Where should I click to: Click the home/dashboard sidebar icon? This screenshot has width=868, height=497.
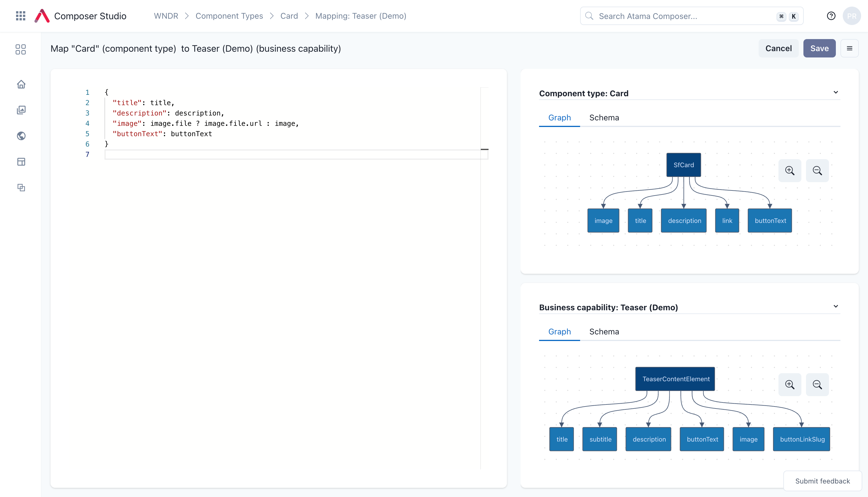click(x=21, y=84)
